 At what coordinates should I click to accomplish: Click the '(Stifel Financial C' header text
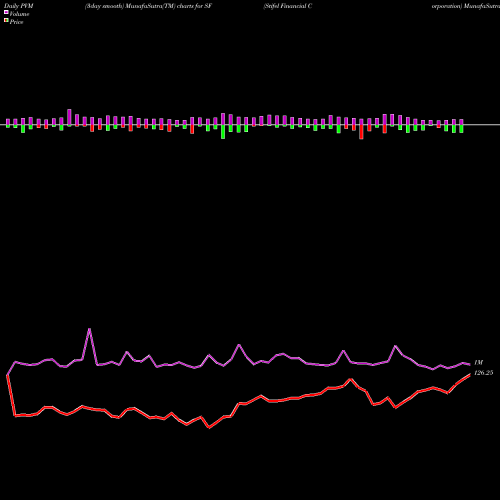[x=288, y=6]
